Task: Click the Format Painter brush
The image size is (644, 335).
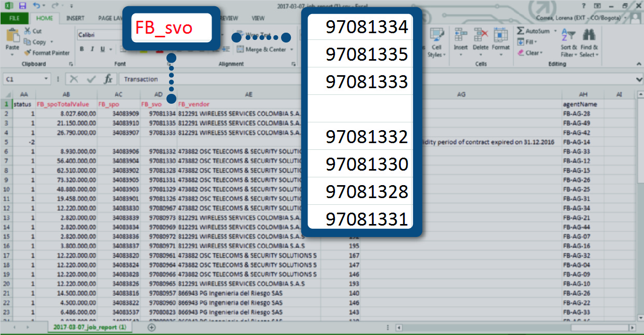Action: (28, 53)
